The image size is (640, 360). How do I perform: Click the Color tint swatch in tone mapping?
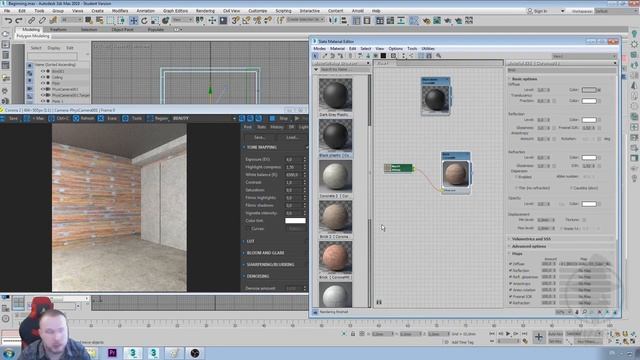295,221
